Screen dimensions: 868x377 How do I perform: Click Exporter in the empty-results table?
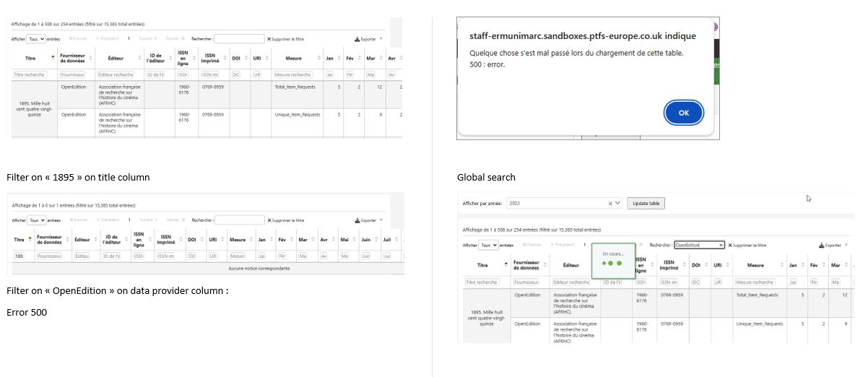pyautogui.click(x=368, y=220)
